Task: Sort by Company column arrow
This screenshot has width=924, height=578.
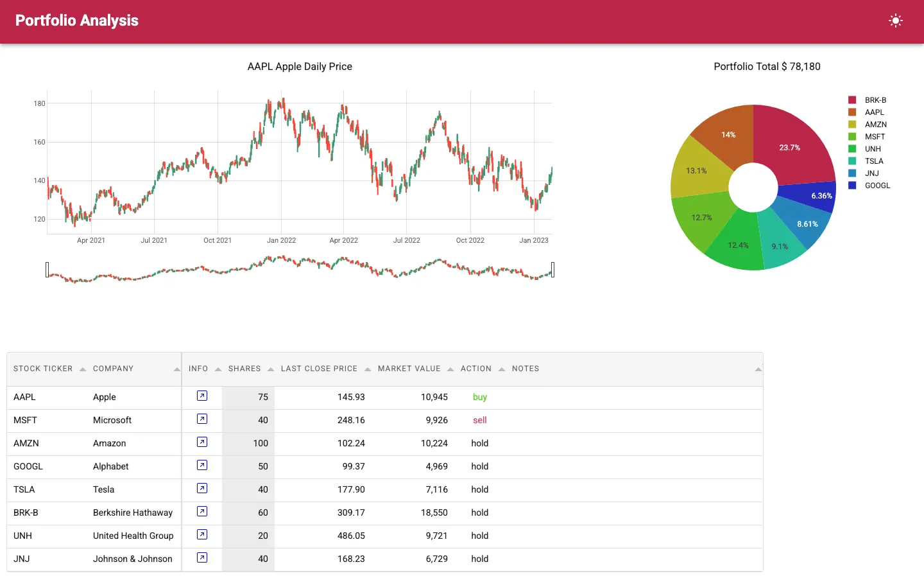Action: pos(177,369)
